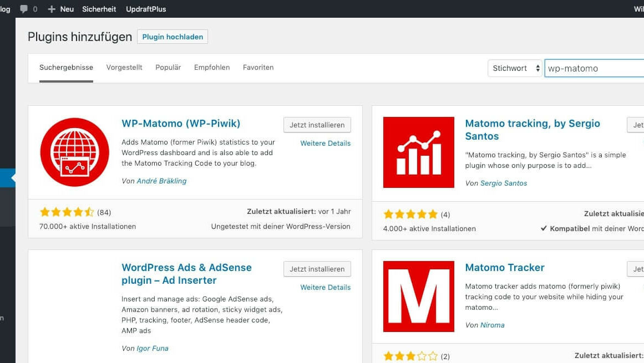Switch to the Vorgestellt tab
The image size is (644, 363).
[x=124, y=67]
